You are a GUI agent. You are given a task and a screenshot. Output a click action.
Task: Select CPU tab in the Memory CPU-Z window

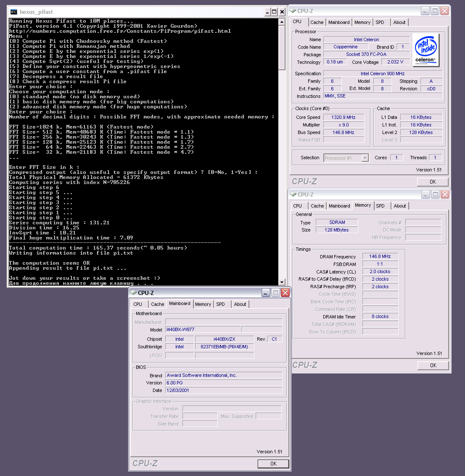297,206
